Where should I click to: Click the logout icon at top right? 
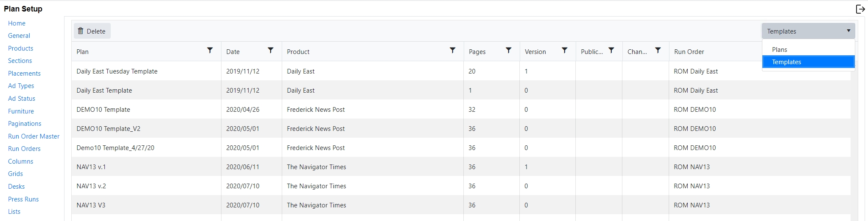pos(860,9)
